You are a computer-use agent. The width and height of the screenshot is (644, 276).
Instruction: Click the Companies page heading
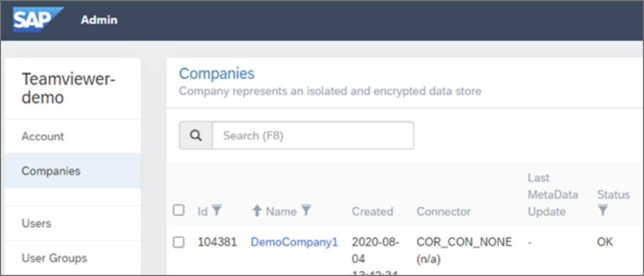pyautogui.click(x=217, y=74)
